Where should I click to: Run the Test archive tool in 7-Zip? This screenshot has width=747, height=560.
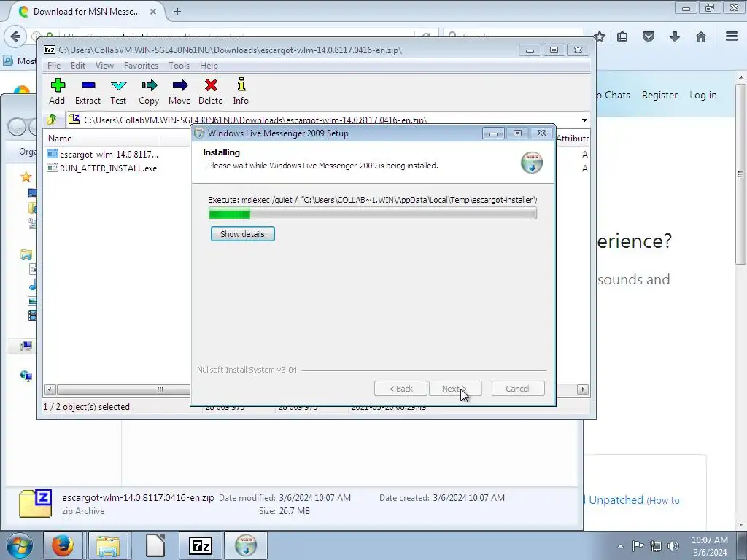coord(119,91)
